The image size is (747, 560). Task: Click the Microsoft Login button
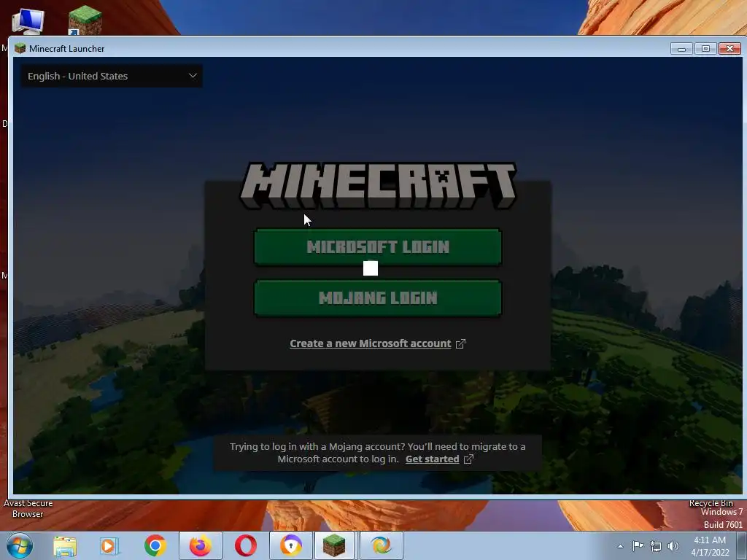(378, 246)
